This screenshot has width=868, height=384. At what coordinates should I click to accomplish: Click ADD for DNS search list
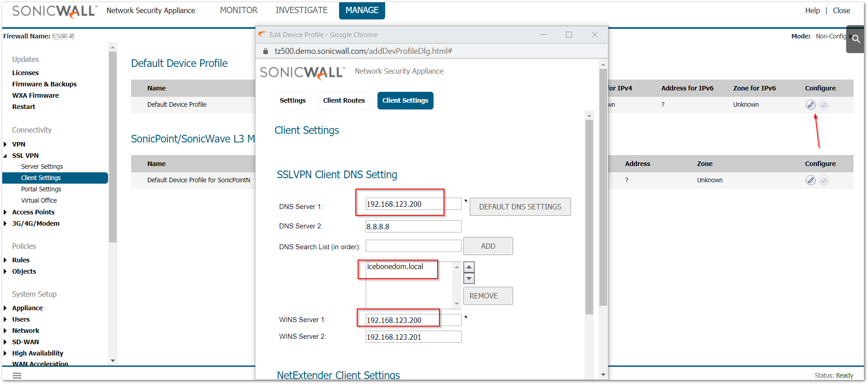[488, 246]
